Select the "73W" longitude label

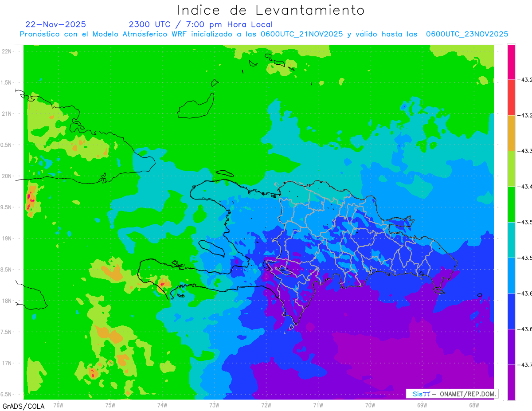(214, 405)
